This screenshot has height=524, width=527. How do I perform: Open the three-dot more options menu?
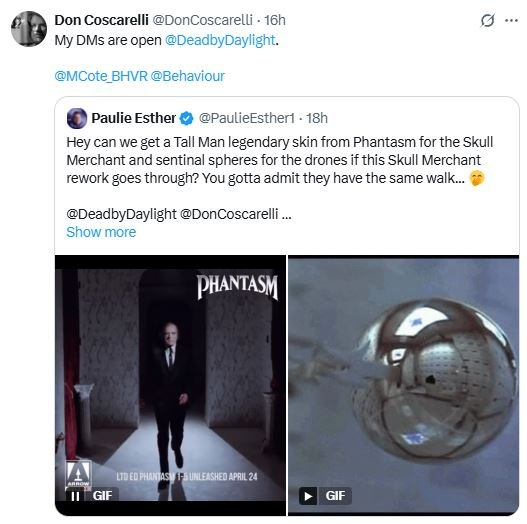(x=511, y=21)
